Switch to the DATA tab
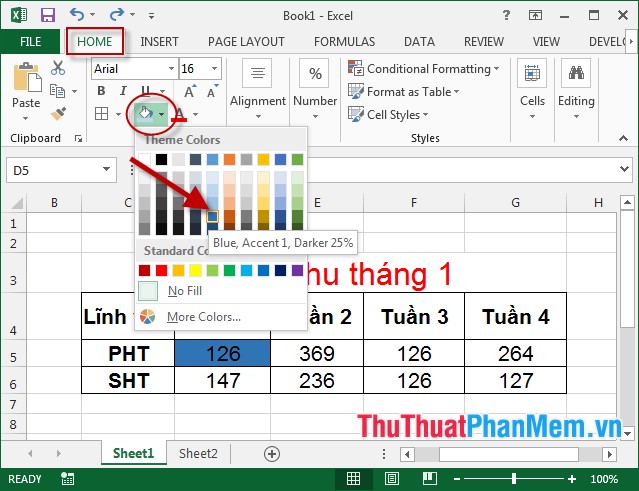The height and width of the screenshot is (491, 639). pos(419,42)
